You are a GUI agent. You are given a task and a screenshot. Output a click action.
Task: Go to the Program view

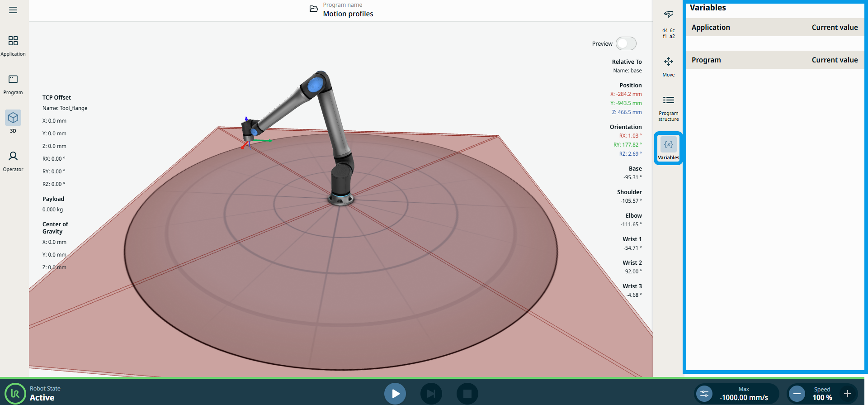[13, 84]
